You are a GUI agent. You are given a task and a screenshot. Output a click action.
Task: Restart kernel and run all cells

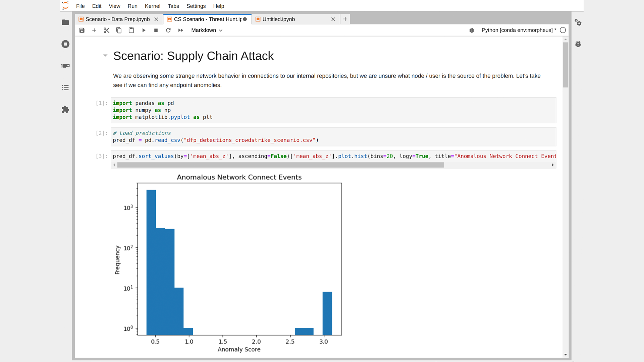[x=180, y=30]
